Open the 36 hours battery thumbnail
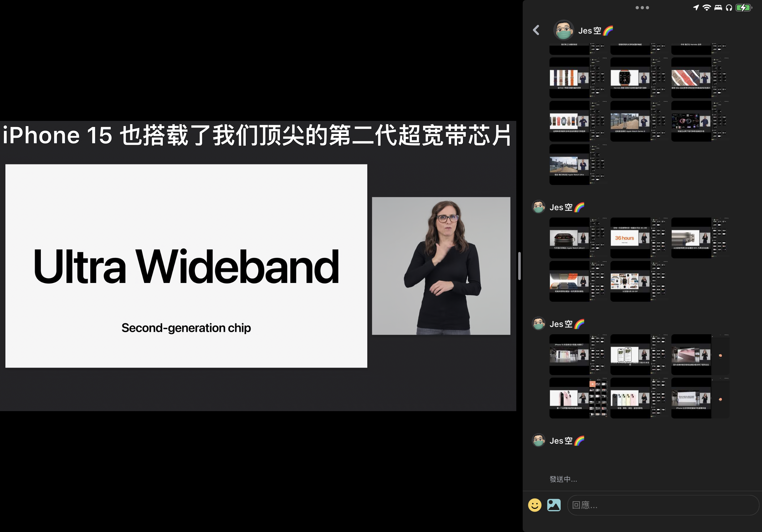The width and height of the screenshot is (762, 532). [639, 238]
